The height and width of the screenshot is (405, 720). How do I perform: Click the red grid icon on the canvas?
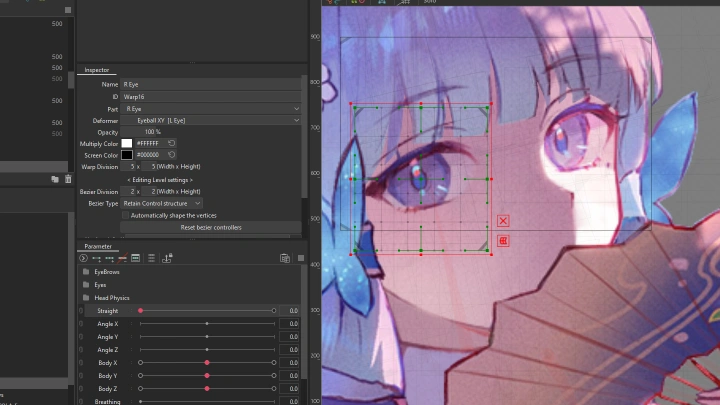pos(503,241)
